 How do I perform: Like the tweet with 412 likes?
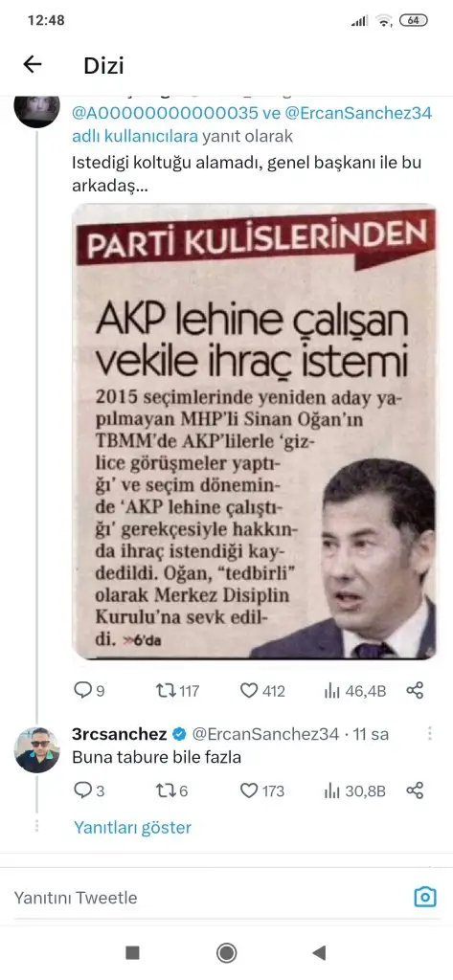[262, 691]
